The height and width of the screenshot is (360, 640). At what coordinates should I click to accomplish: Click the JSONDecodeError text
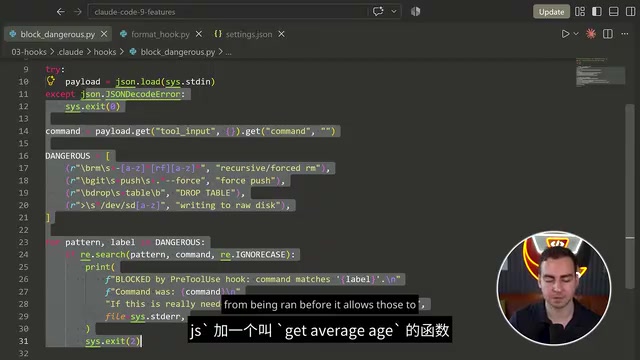point(143,94)
